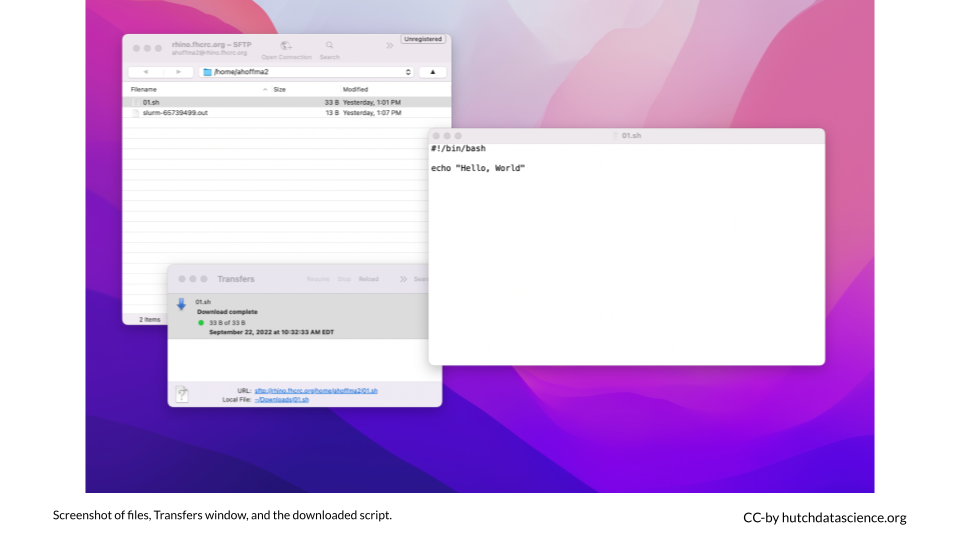Click the green transfer status dot

(x=201, y=323)
